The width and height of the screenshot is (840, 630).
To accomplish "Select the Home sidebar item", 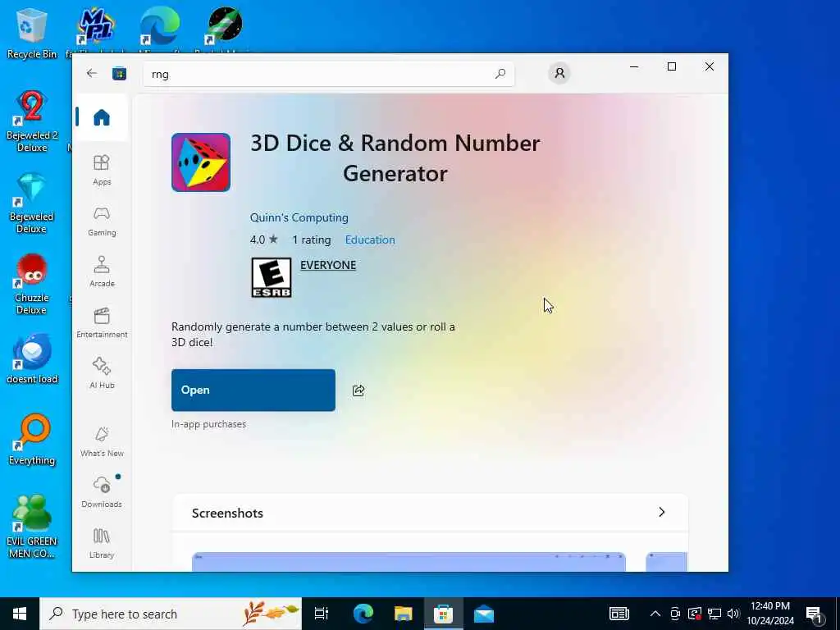I will tap(101, 117).
